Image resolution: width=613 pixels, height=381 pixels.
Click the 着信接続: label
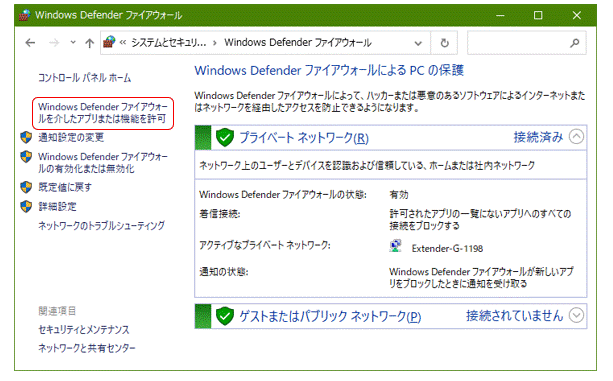tap(219, 214)
